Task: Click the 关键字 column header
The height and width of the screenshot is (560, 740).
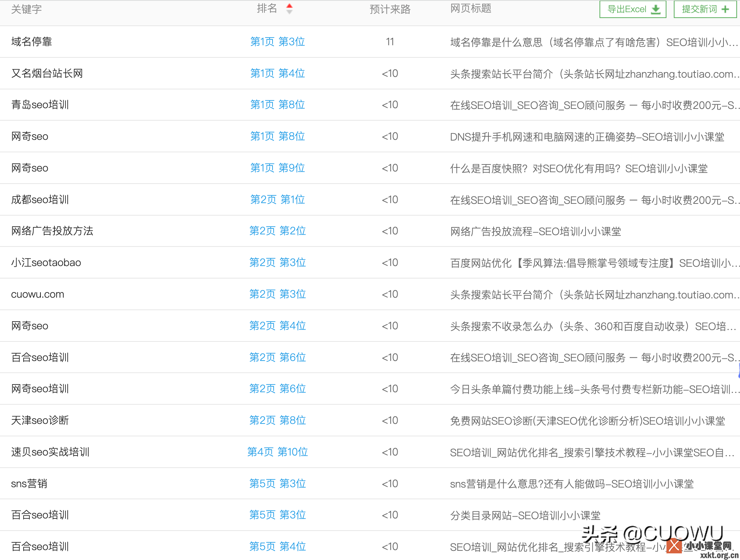Action: click(x=26, y=9)
